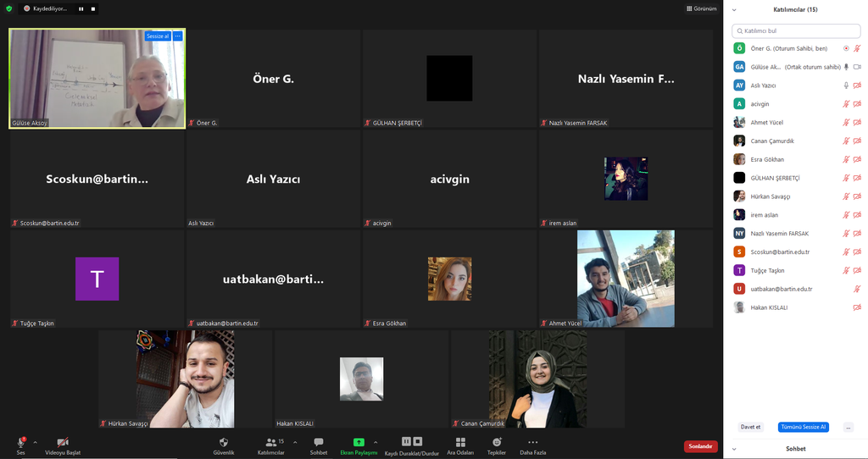The image size is (868, 459).
Task: Expand screen share options arrow
Action: pos(376,442)
